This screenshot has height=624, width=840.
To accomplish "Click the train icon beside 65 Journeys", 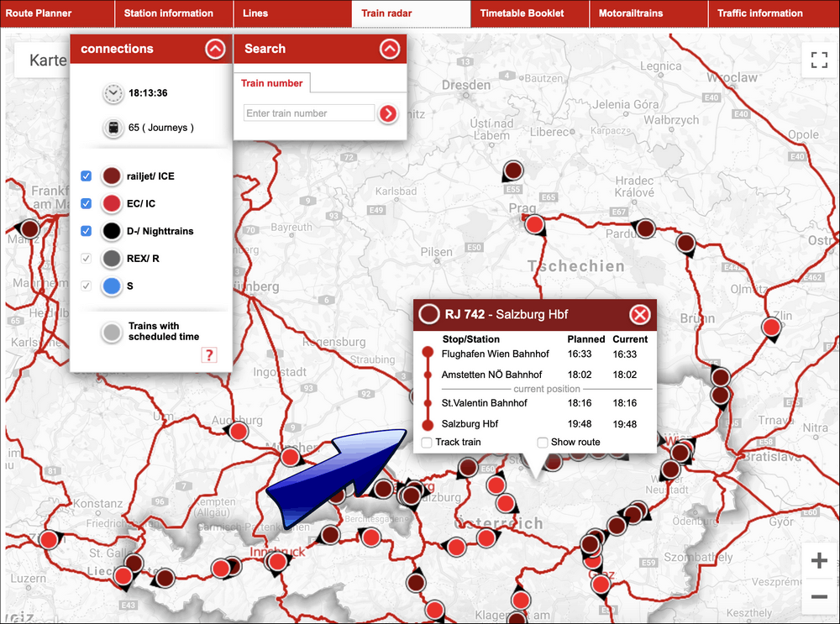I will coord(113,128).
